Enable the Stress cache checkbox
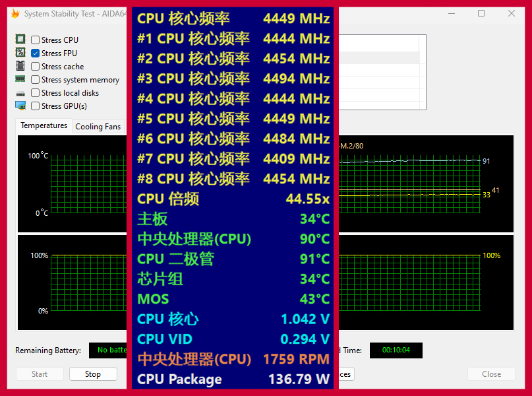532x396 pixels. (x=36, y=67)
